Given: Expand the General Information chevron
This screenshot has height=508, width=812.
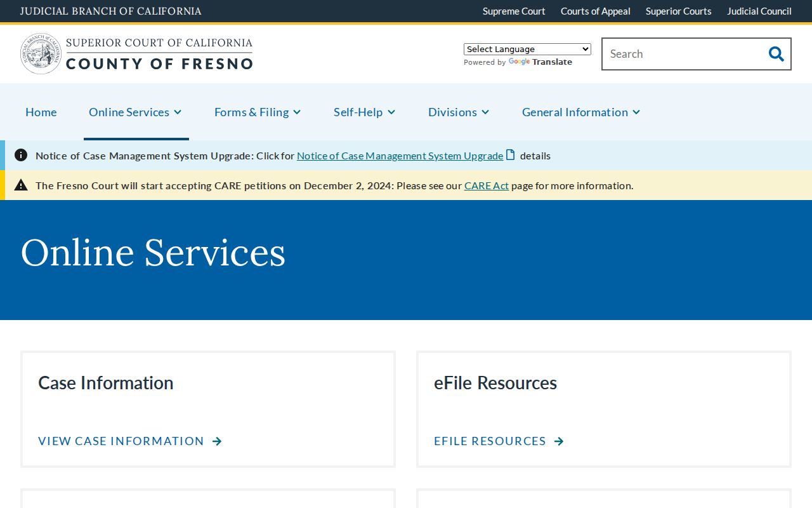Looking at the screenshot, I should [636, 112].
